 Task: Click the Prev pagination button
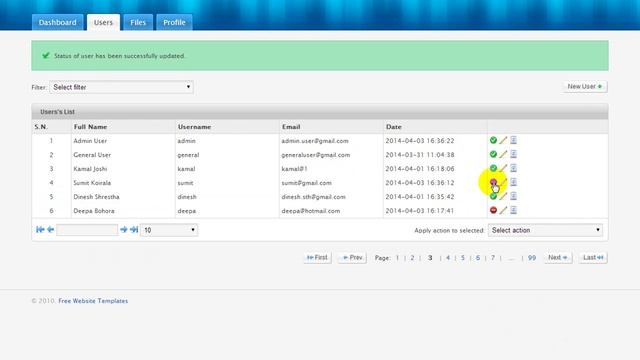[x=352, y=258]
